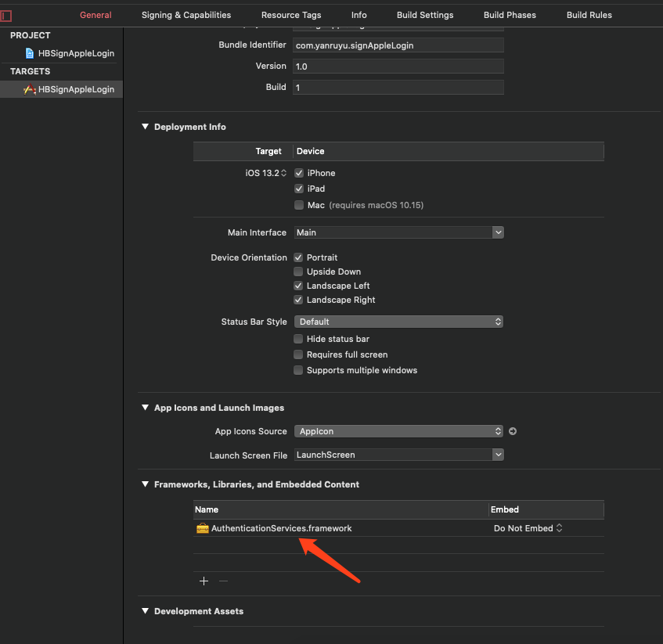Image resolution: width=663 pixels, height=644 pixels.
Task: Open the Signing & Capabilities tab
Action: click(186, 15)
